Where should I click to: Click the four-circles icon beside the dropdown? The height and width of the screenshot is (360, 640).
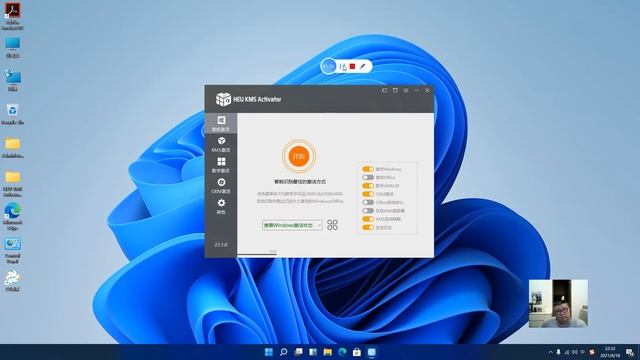tap(332, 225)
